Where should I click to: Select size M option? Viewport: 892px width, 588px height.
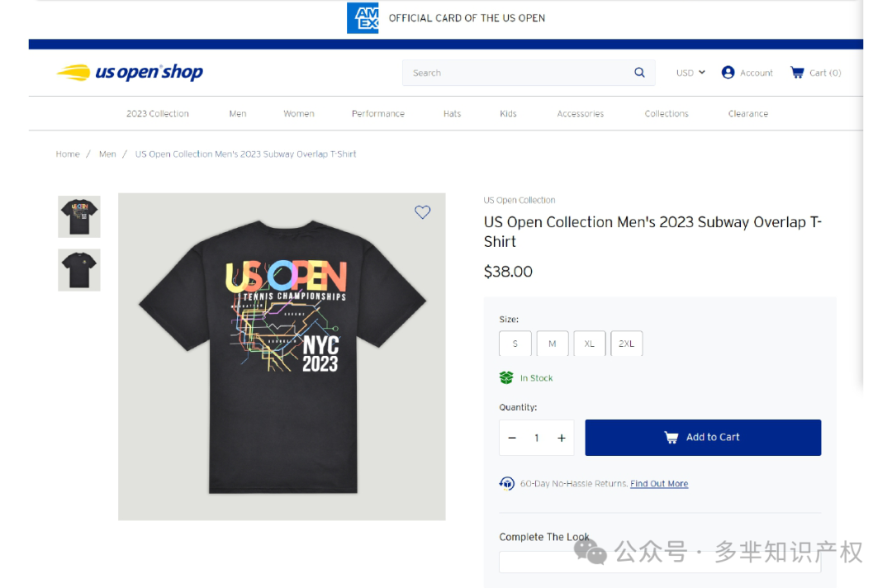[553, 344]
